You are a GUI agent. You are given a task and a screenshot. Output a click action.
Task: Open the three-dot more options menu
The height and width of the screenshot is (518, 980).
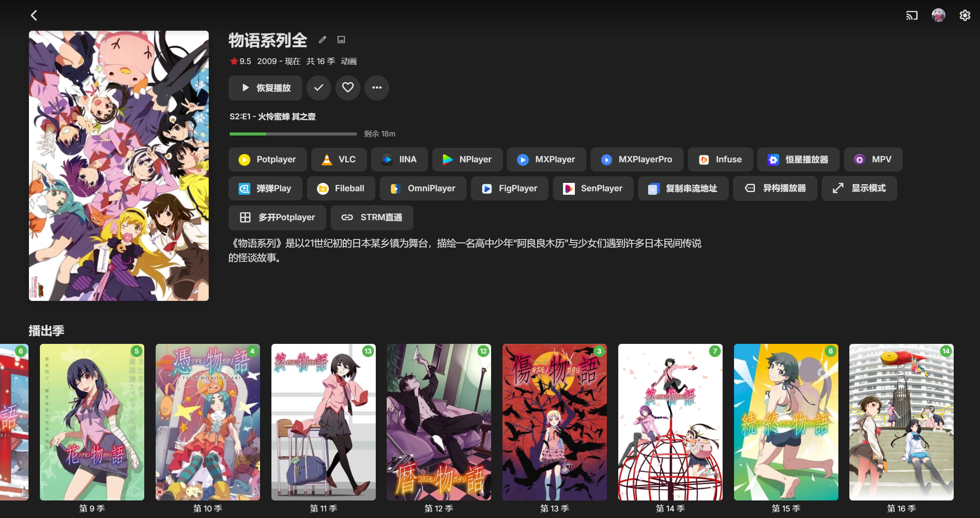(377, 88)
